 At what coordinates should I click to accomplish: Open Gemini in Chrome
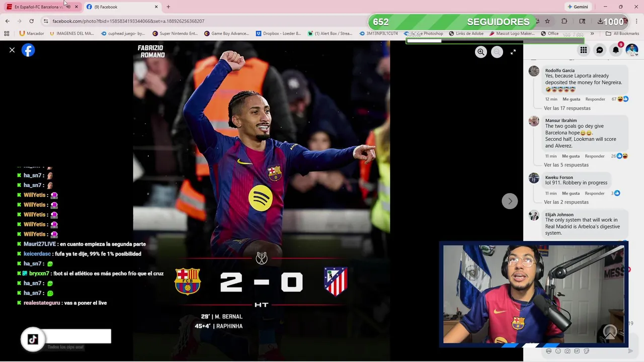(x=577, y=7)
